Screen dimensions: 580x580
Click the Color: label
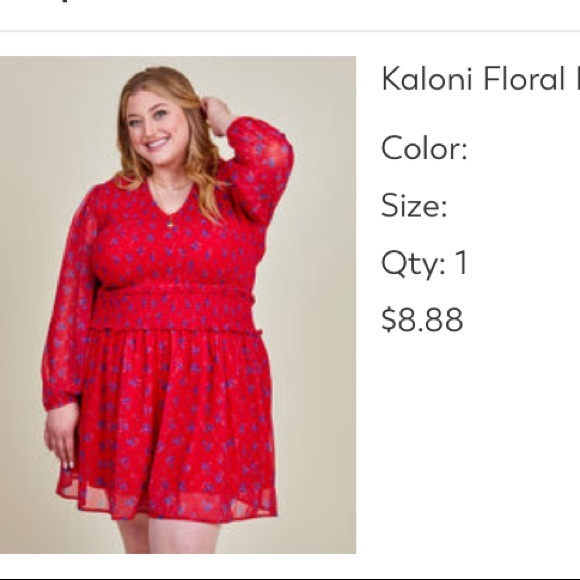coord(424,148)
